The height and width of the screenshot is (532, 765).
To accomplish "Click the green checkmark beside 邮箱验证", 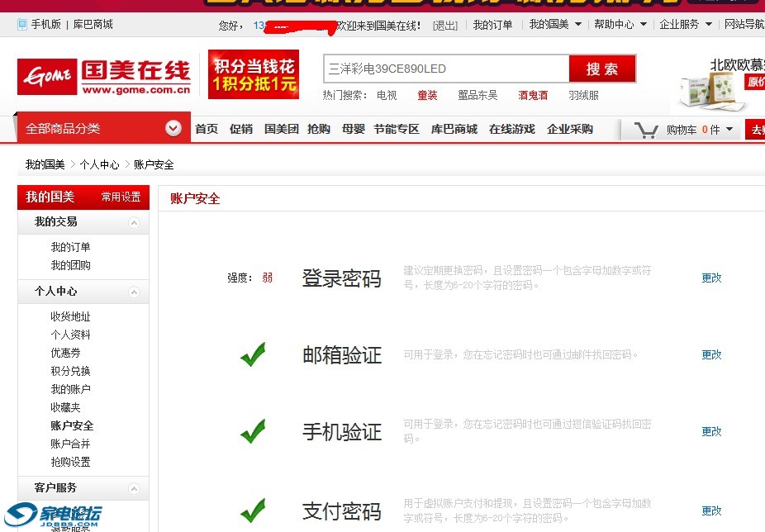I will pyautogui.click(x=253, y=354).
